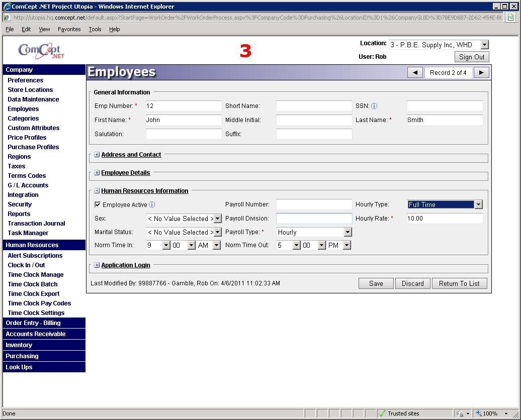Click the Trusted sites status icon

click(382, 413)
